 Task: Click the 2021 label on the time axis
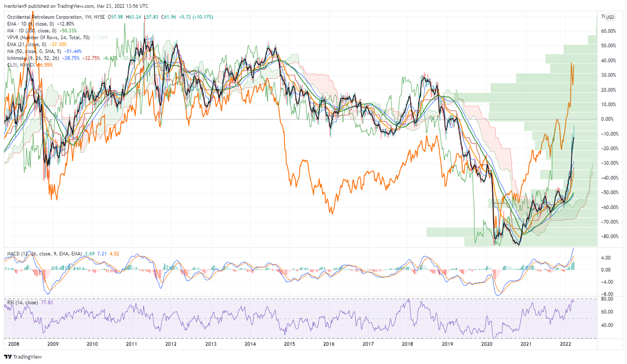pyautogui.click(x=526, y=344)
